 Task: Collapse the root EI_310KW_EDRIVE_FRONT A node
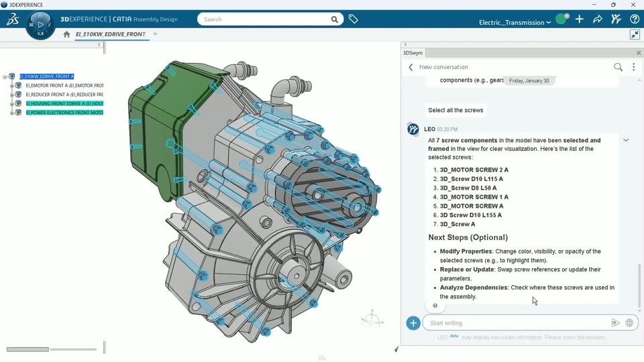pyautogui.click(x=5, y=76)
